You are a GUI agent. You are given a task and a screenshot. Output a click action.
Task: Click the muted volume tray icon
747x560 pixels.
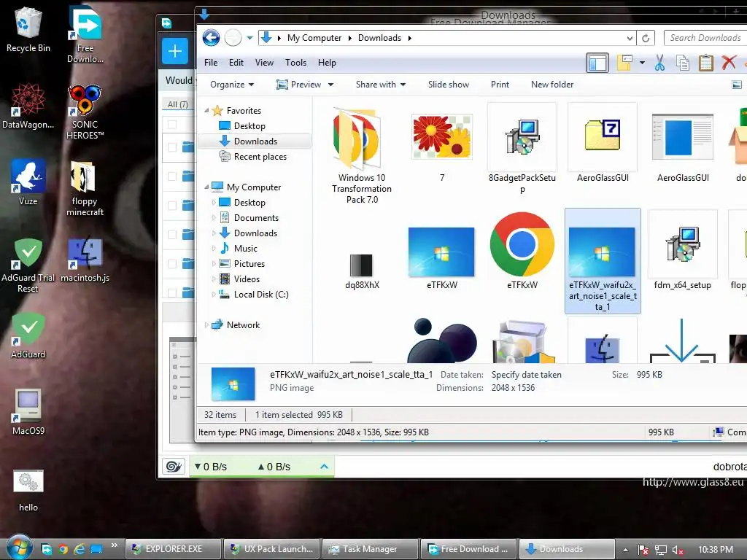click(x=678, y=550)
